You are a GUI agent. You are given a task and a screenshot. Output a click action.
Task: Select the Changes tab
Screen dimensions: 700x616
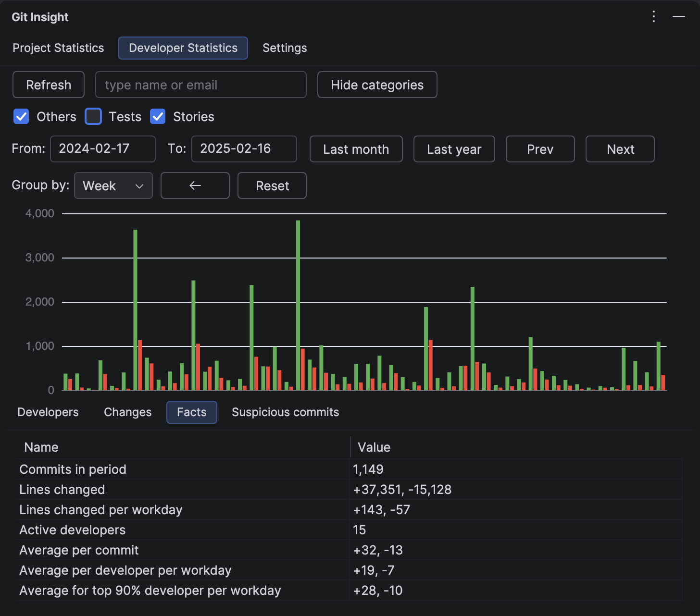[x=127, y=412]
